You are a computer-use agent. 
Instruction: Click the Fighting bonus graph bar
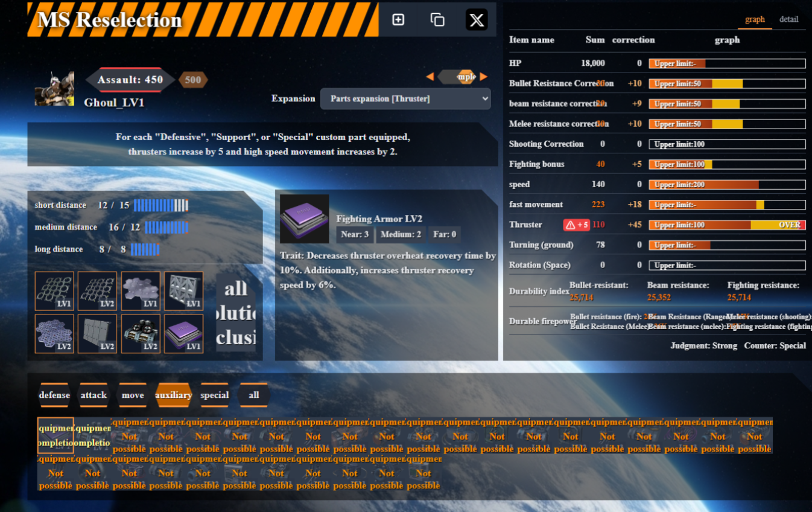tap(727, 164)
